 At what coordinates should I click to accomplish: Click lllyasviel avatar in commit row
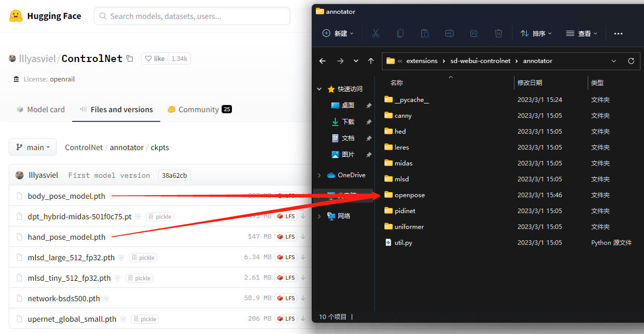[19, 175]
